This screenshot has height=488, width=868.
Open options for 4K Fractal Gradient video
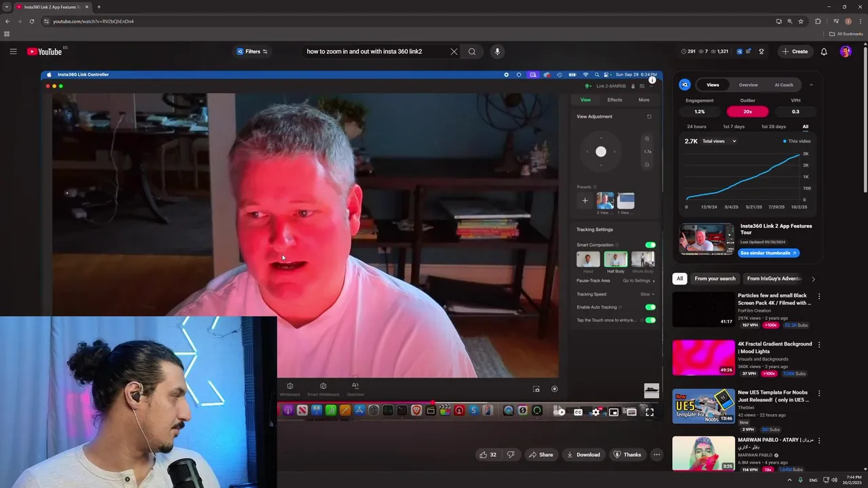pos(818,344)
